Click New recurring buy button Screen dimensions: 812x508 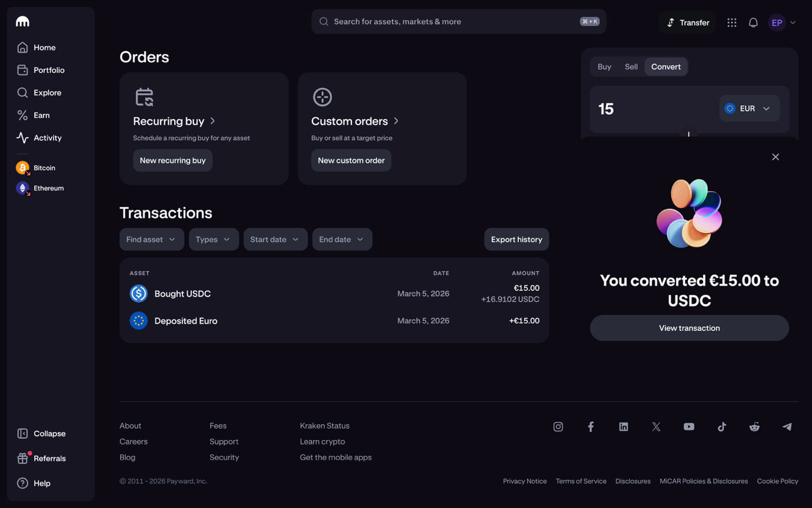click(173, 160)
